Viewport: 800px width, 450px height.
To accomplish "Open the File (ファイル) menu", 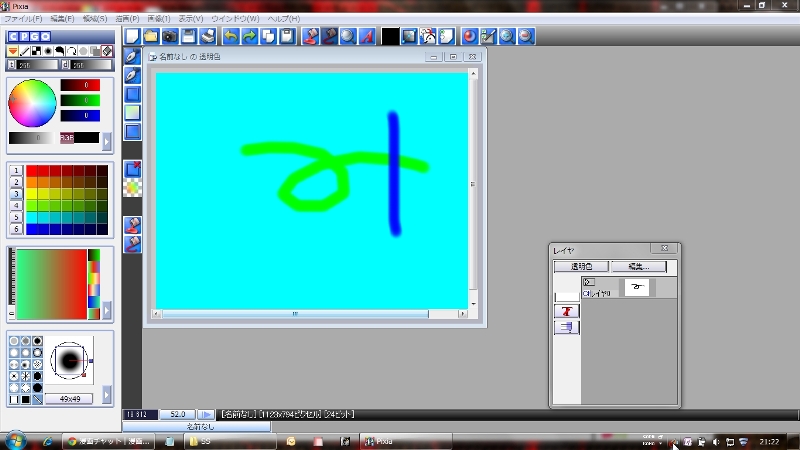I will point(23,18).
